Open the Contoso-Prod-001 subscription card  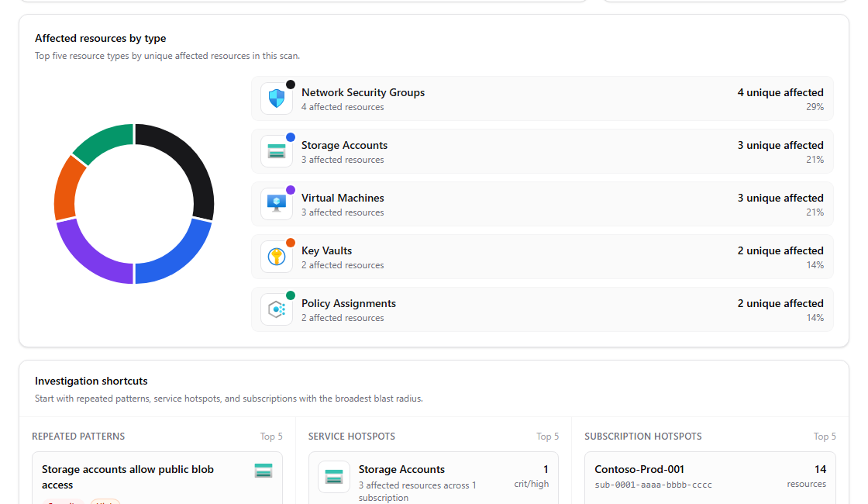coord(710,478)
